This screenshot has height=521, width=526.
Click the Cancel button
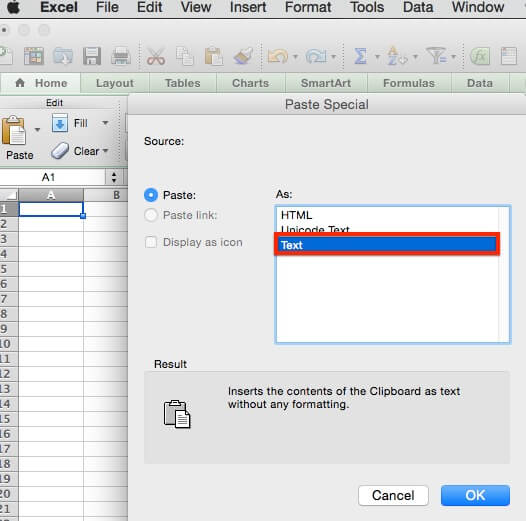pos(393,495)
